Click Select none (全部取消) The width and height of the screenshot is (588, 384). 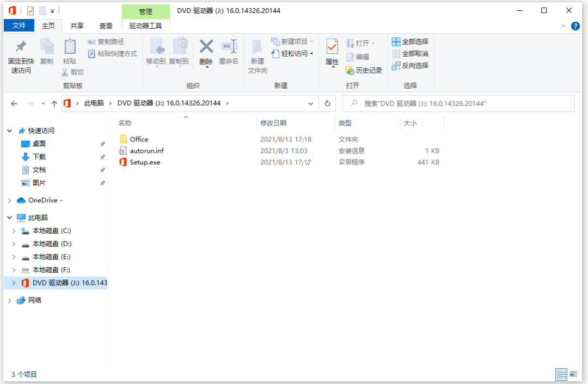(x=410, y=53)
